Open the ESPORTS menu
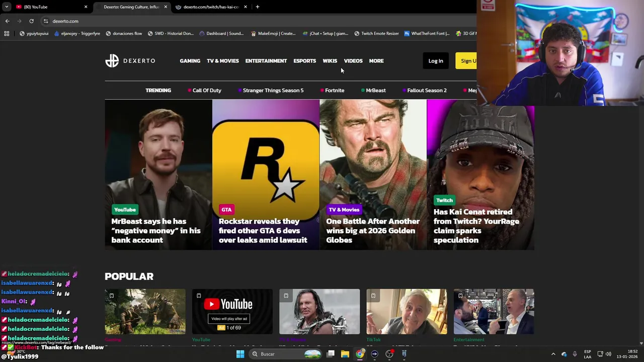This screenshot has width=644, height=362. [x=304, y=61]
